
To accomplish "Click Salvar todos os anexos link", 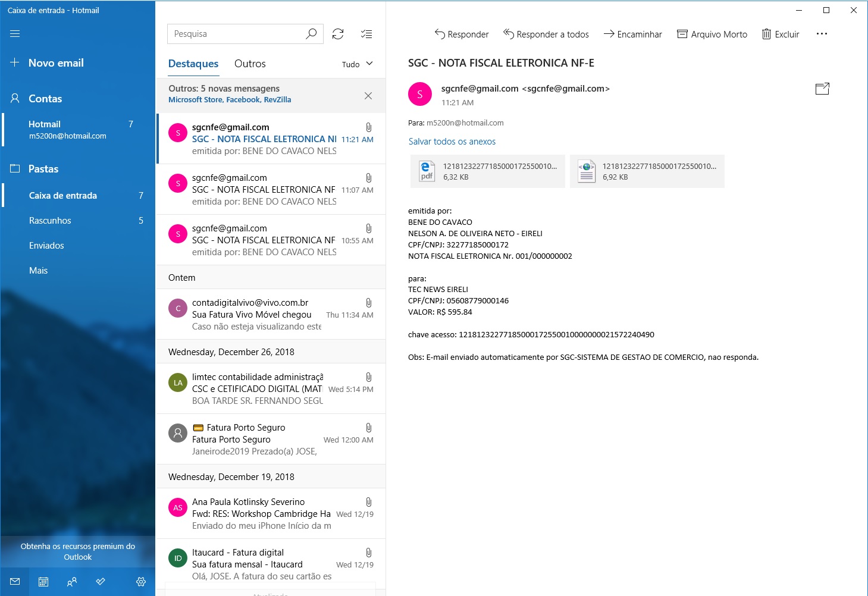I will [452, 142].
